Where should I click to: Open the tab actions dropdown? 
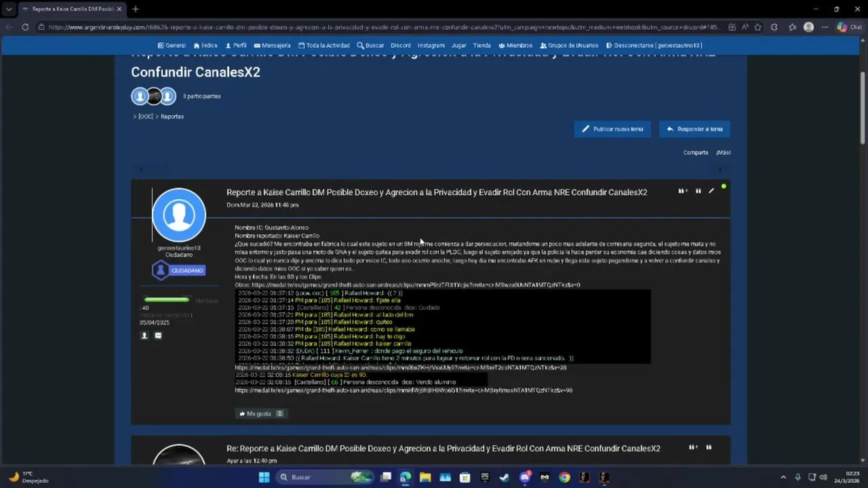coord(9,9)
